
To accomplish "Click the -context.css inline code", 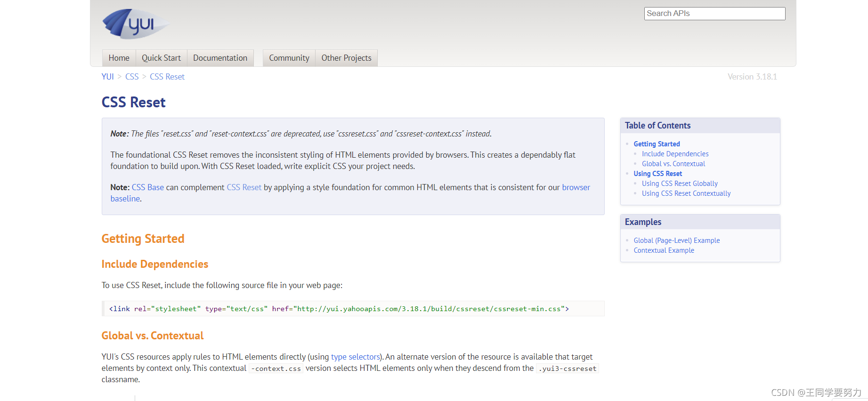I will click(x=276, y=369).
